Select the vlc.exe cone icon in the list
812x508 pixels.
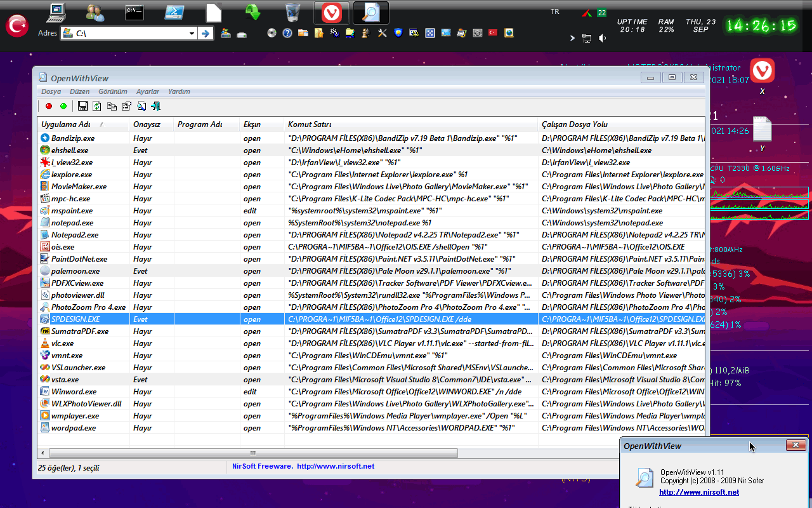point(45,343)
